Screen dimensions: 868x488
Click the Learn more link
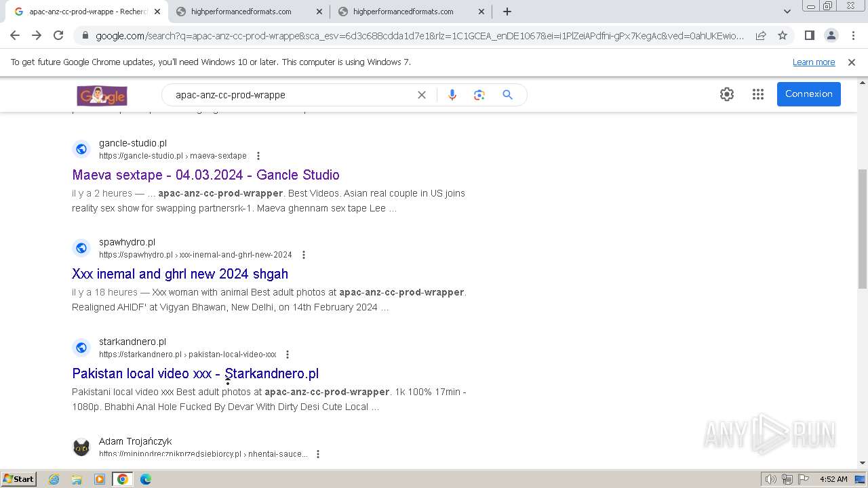pyautogui.click(x=814, y=62)
